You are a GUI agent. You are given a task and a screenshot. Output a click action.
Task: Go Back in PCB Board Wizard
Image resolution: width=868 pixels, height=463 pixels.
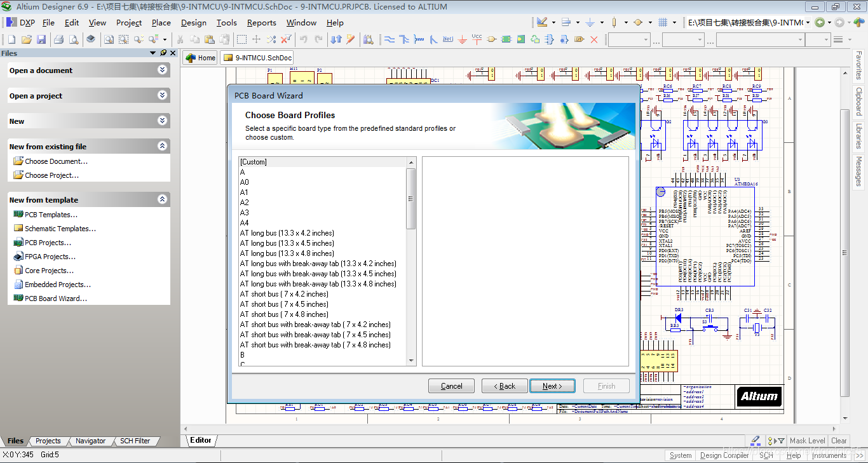[x=505, y=386]
